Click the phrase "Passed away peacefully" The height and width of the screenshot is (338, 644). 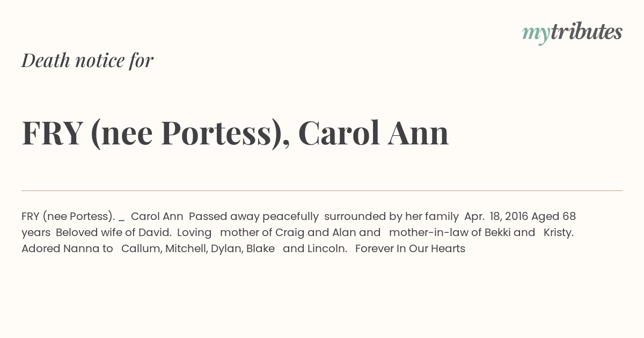253,217
